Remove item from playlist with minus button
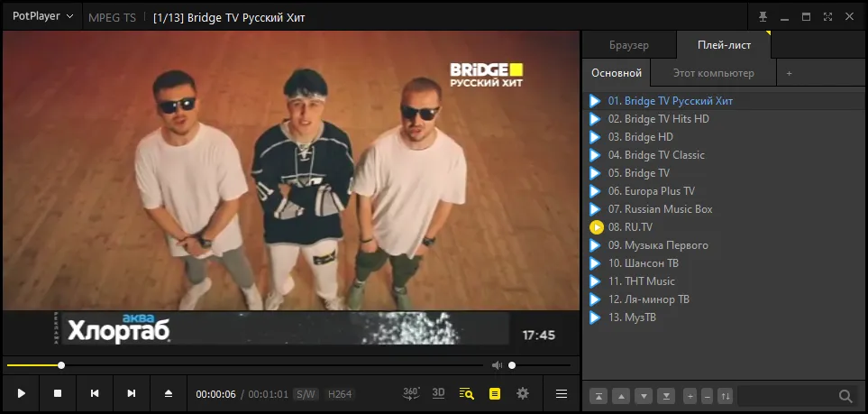The height and width of the screenshot is (414, 868). [x=707, y=396]
